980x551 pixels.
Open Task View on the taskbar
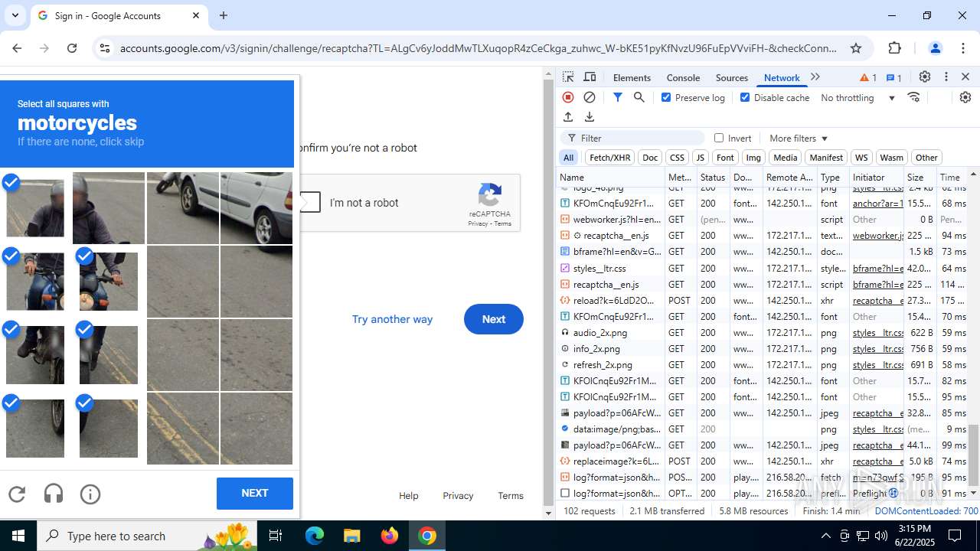276,536
